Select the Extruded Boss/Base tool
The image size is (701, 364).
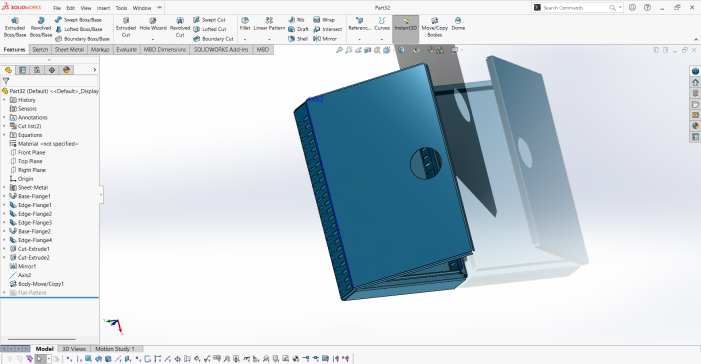click(x=15, y=27)
